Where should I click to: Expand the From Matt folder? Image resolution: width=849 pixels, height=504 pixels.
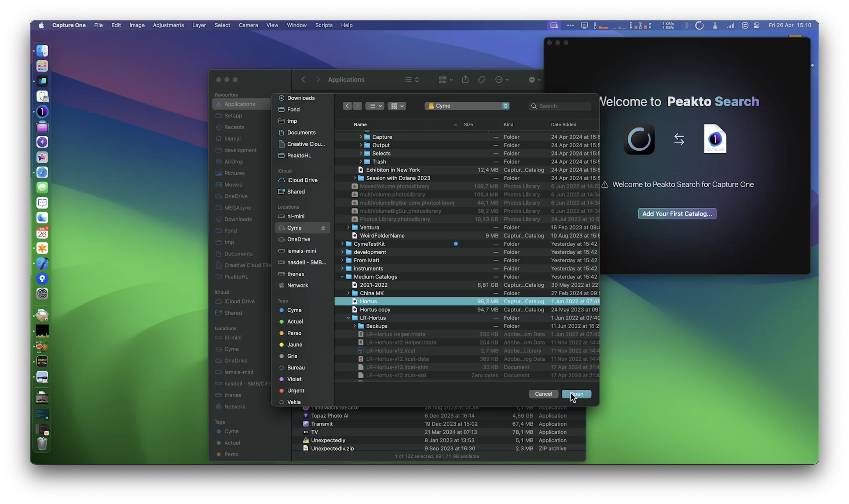coord(342,260)
